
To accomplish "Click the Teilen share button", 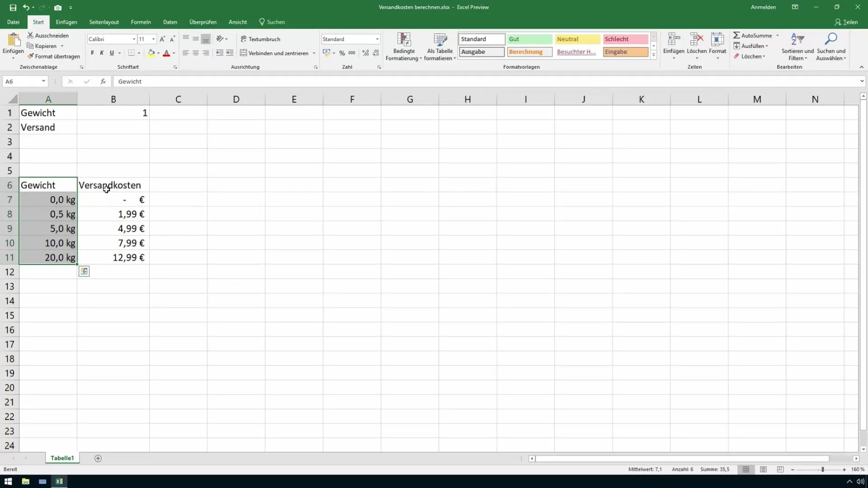I will [846, 22].
